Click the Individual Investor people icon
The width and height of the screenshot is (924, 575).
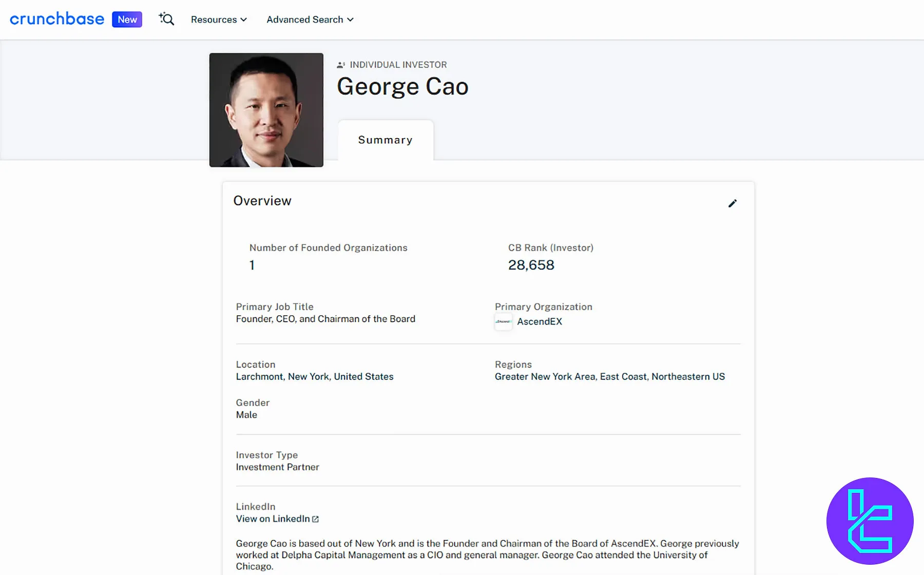(x=341, y=65)
